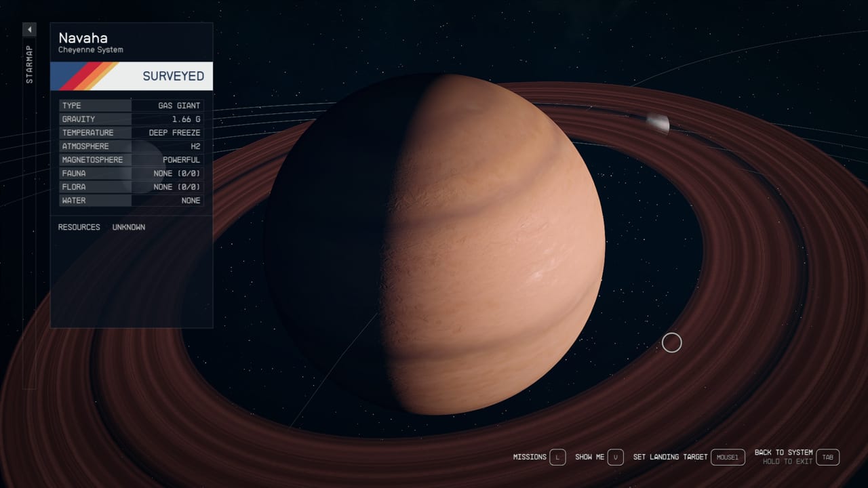Click the circular landing cursor on the ring
The height and width of the screenshot is (488, 868).
pyautogui.click(x=671, y=343)
